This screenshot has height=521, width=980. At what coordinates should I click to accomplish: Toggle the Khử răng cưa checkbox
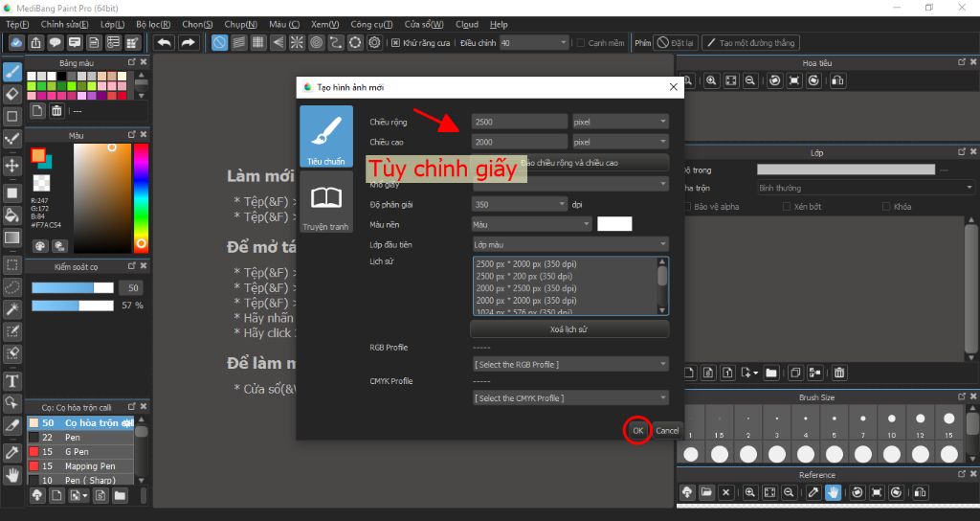click(x=395, y=43)
